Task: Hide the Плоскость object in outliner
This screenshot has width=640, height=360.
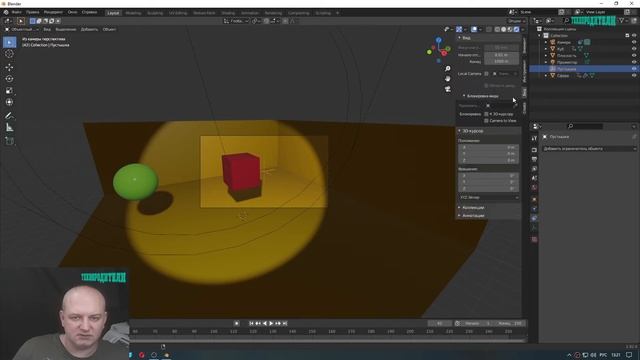Action: tap(634, 56)
